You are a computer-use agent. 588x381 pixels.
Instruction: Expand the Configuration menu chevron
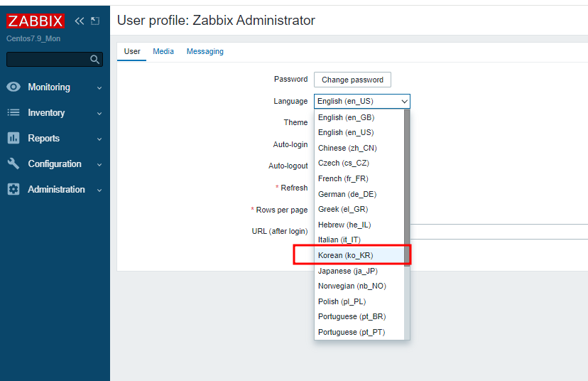99,164
